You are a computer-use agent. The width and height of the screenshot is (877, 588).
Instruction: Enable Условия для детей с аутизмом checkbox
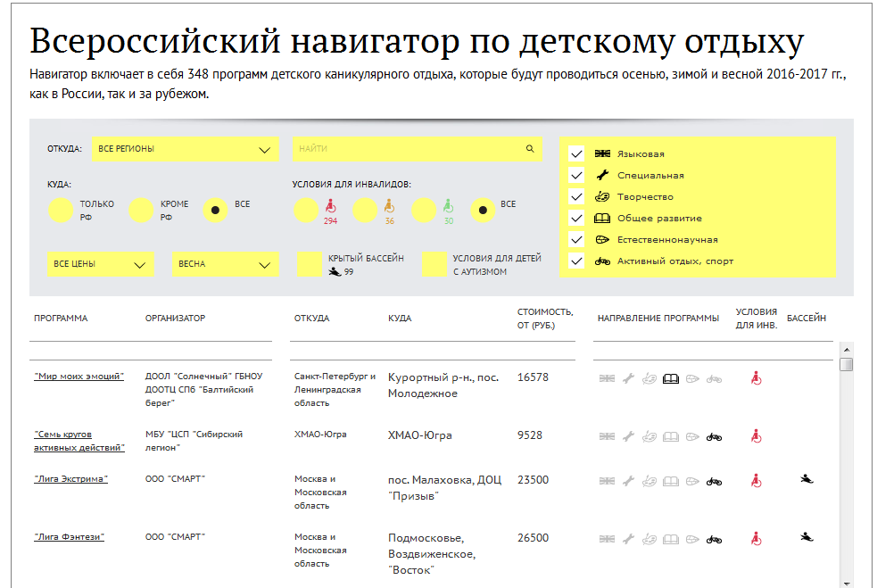tap(434, 264)
